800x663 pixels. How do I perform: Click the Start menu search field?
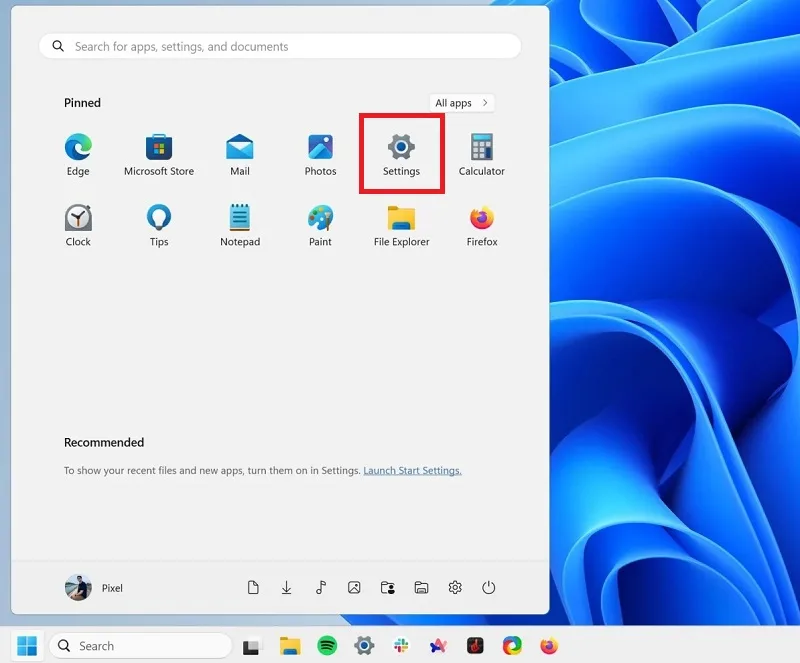click(x=280, y=46)
